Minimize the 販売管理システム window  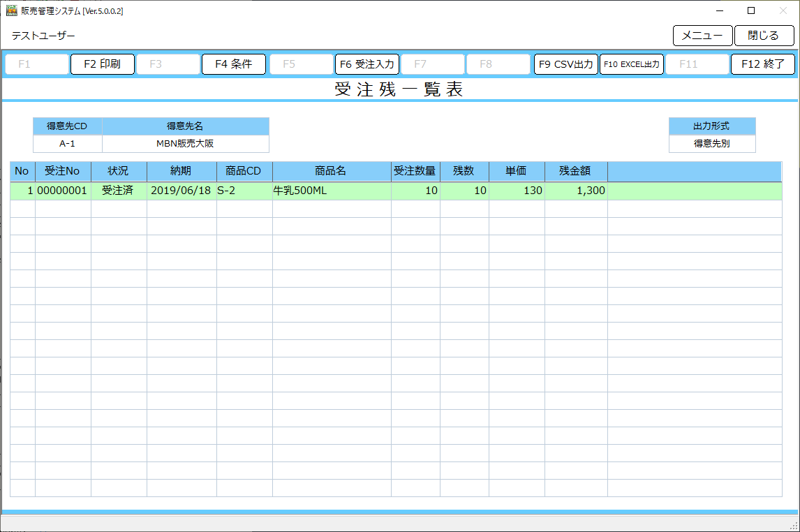coord(720,10)
